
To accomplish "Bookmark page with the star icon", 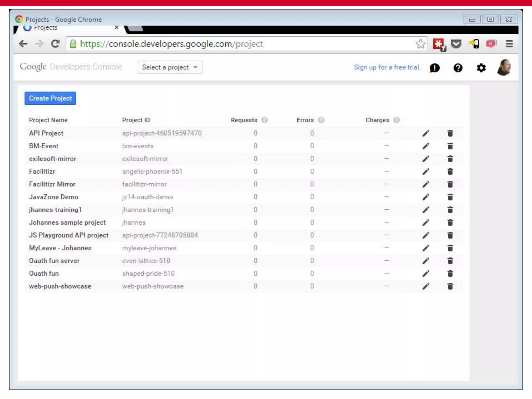I will 420,44.
